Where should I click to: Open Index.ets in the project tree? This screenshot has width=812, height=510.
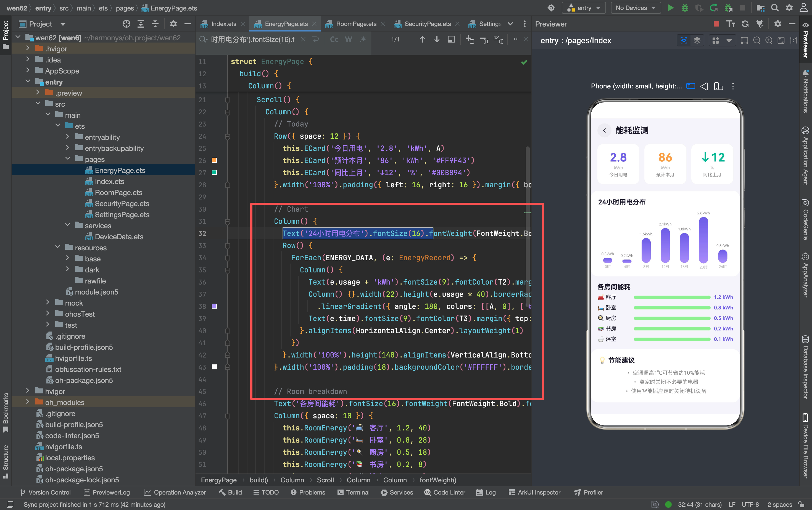coord(109,182)
